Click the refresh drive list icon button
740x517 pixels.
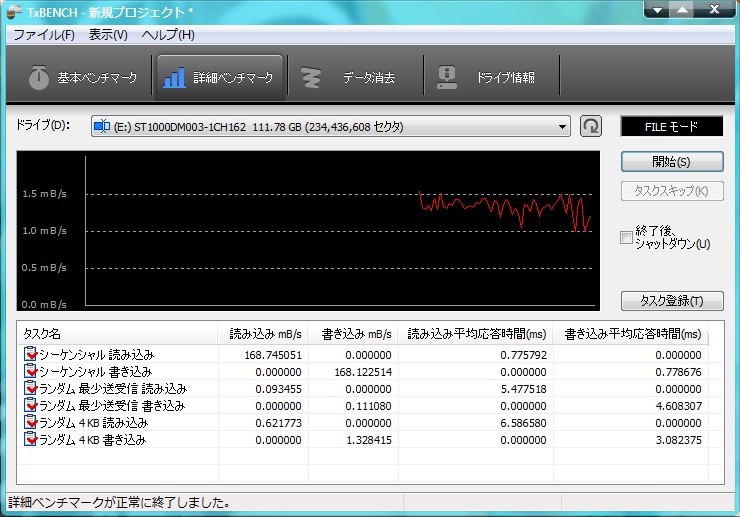tap(591, 126)
